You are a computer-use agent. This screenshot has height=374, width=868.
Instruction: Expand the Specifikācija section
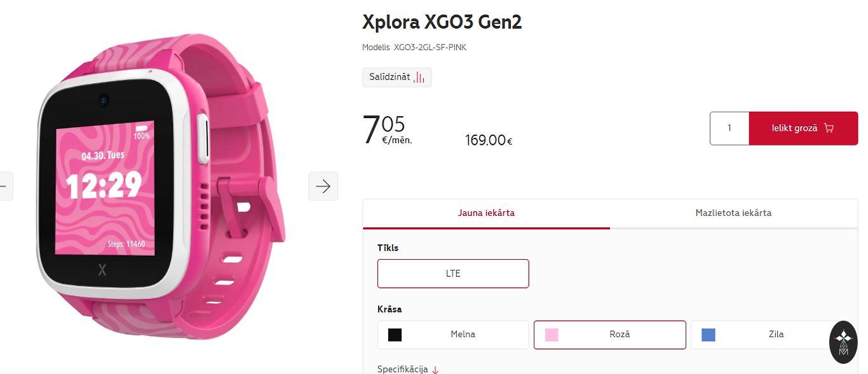[x=403, y=369]
